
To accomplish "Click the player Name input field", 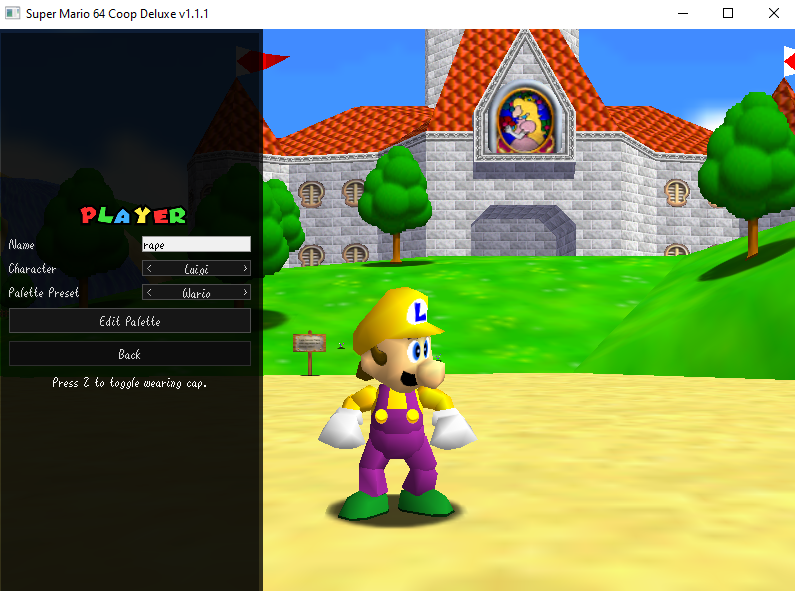I will pyautogui.click(x=196, y=244).
